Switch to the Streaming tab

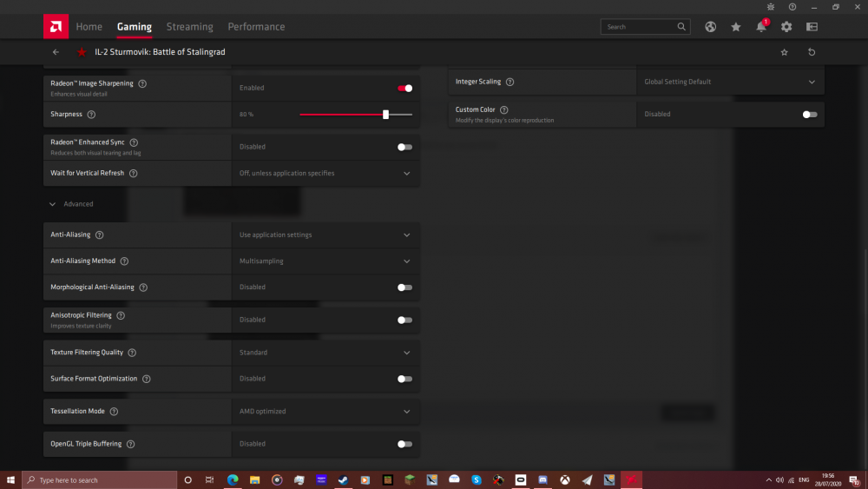(x=189, y=27)
